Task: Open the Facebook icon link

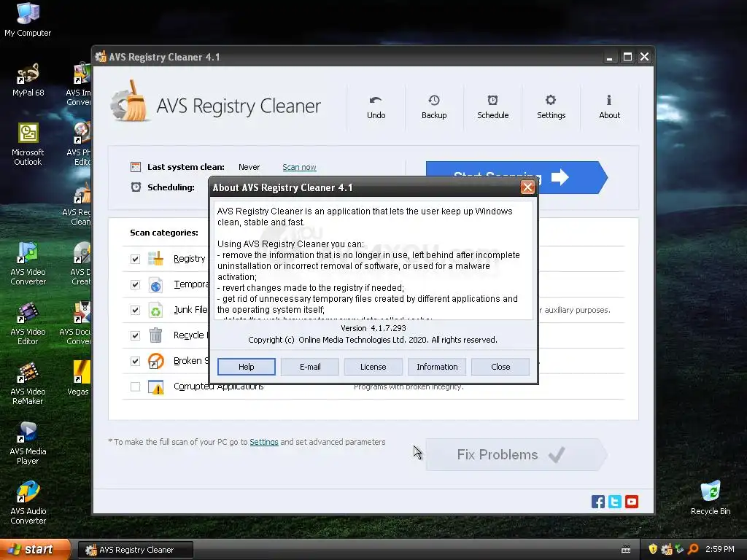Action: [x=598, y=502]
